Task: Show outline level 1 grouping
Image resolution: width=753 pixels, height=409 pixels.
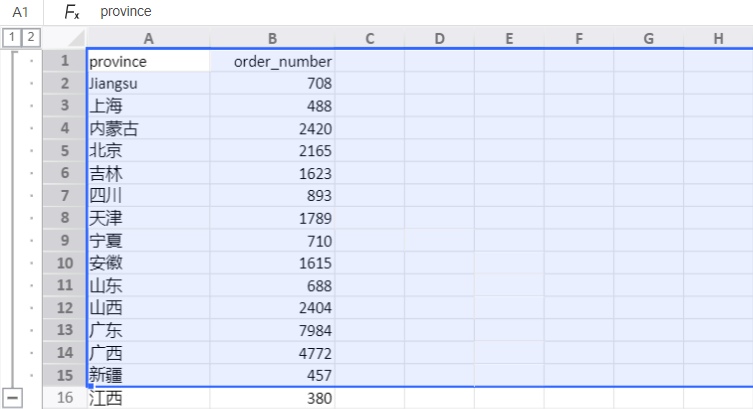Action: (11, 38)
